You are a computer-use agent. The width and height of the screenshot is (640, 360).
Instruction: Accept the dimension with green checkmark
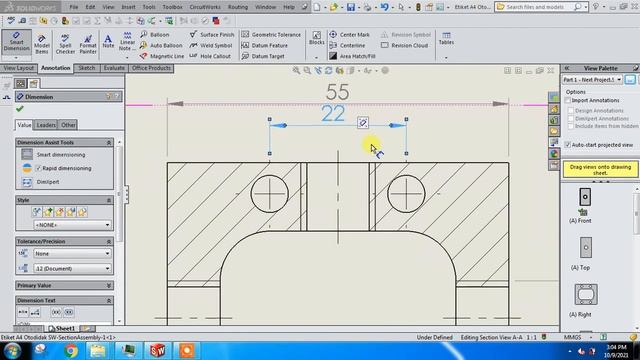pos(20,109)
